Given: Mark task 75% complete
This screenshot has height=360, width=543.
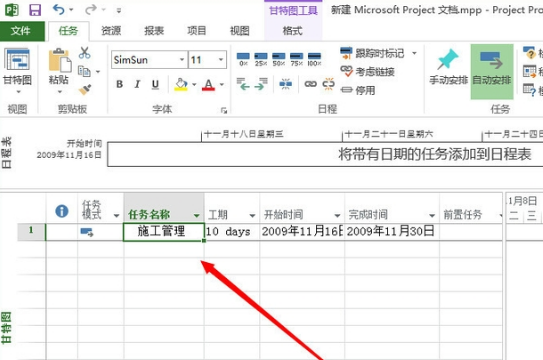Looking at the screenshot, I should coord(296,59).
